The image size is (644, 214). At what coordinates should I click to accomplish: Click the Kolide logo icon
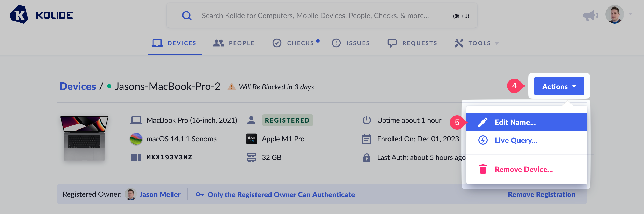point(19,15)
